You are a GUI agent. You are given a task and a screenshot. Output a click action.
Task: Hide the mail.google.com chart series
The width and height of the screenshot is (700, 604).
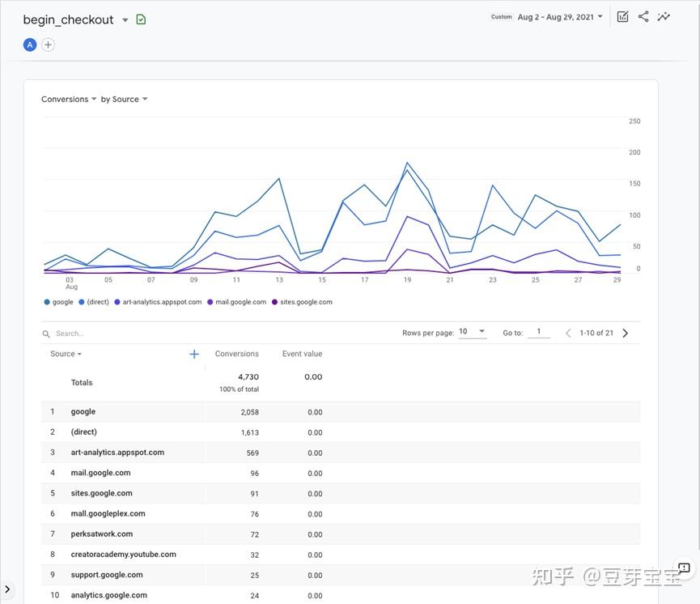pos(236,301)
